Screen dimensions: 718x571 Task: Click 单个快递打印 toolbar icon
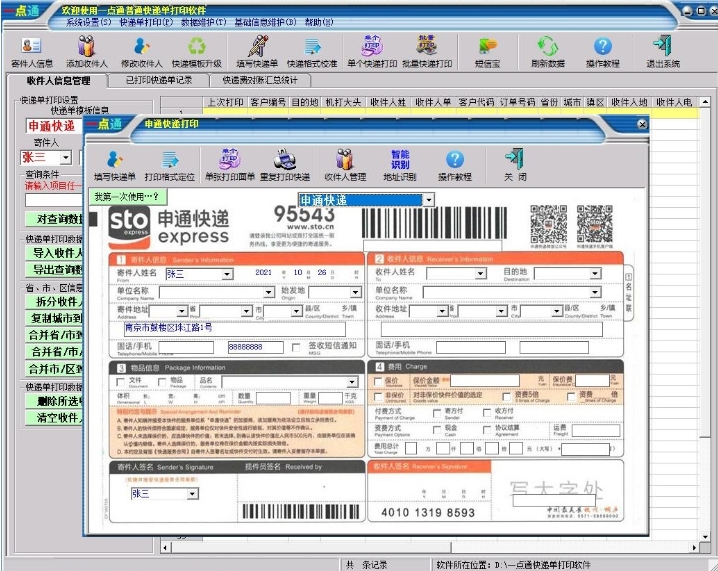pyautogui.click(x=372, y=52)
